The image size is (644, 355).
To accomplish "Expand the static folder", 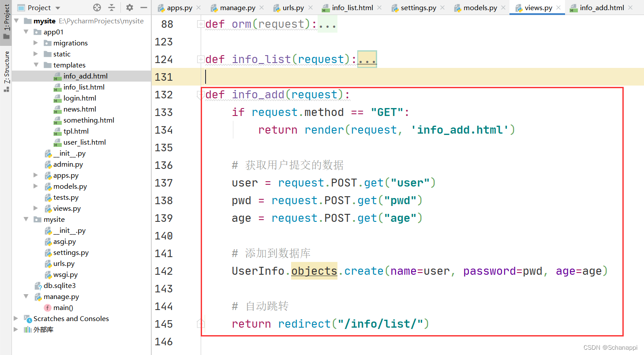I will 36,54.
